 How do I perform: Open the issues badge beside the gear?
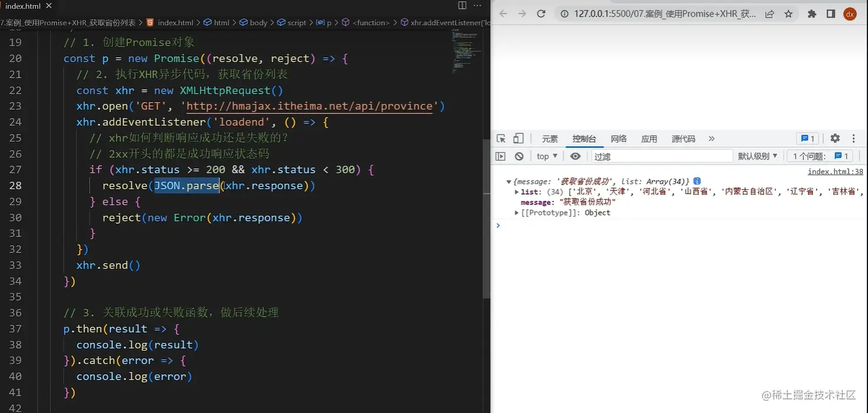(x=808, y=139)
